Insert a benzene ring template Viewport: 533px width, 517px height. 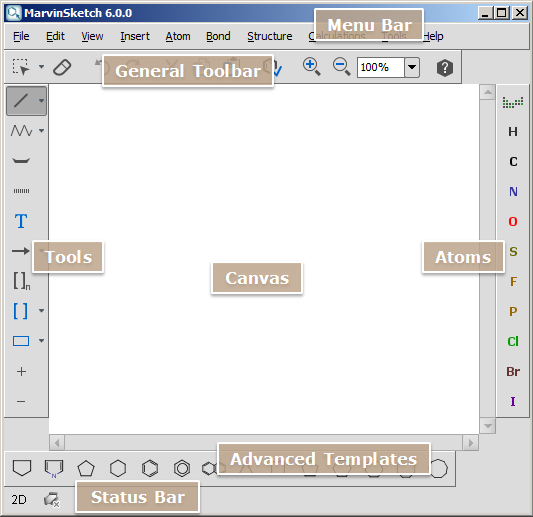point(150,468)
